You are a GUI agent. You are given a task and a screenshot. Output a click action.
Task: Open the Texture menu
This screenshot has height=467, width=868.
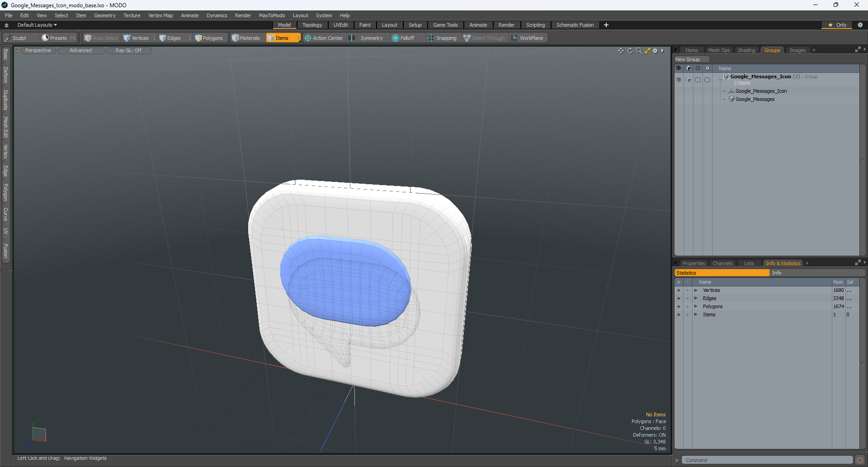[132, 15]
